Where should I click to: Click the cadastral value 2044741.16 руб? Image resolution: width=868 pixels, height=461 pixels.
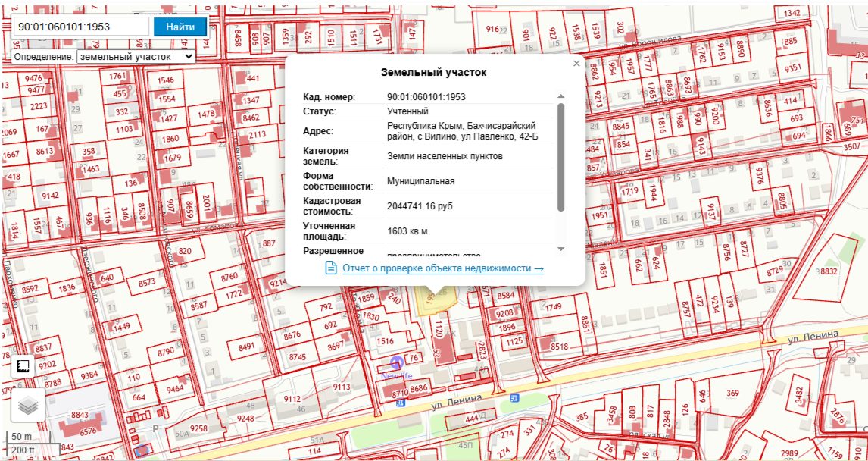click(x=420, y=206)
